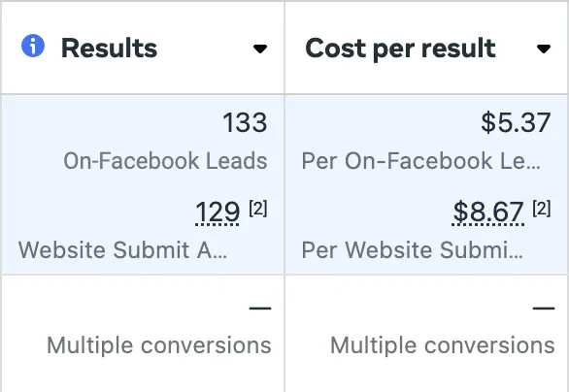
Task: Click the Per Website Submi… label
Action: pyautogui.click(x=413, y=249)
